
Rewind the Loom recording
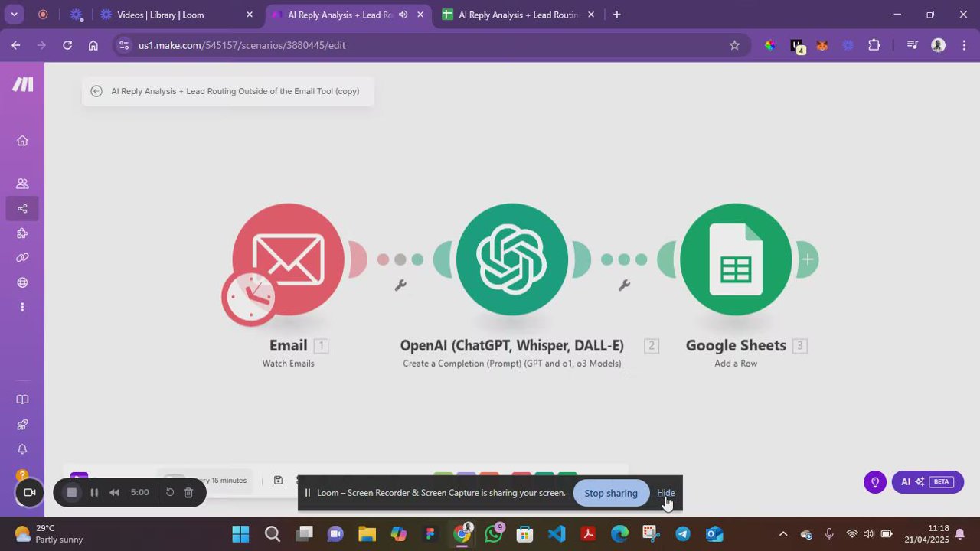[x=114, y=493]
